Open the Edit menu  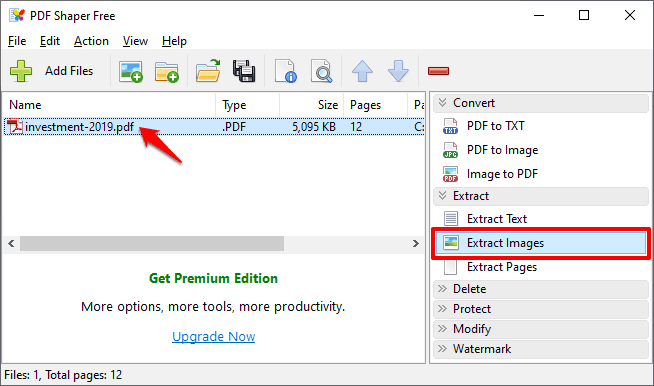tap(50, 41)
